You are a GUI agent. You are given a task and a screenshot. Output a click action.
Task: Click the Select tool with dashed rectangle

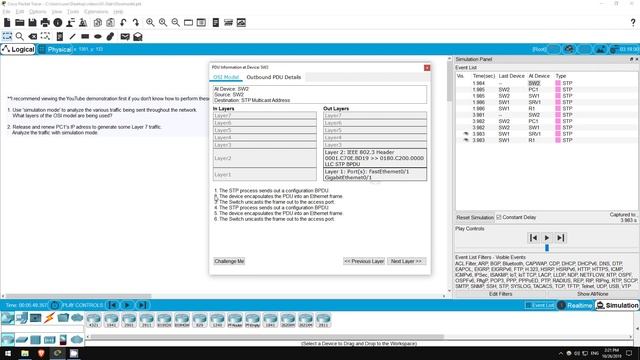tap(7, 36)
